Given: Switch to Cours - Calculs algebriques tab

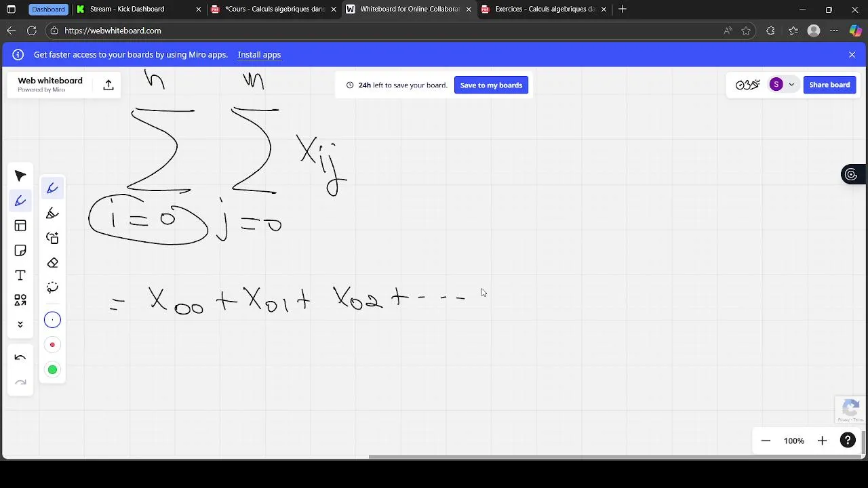Looking at the screenshot, I should [x=274, y=9].
